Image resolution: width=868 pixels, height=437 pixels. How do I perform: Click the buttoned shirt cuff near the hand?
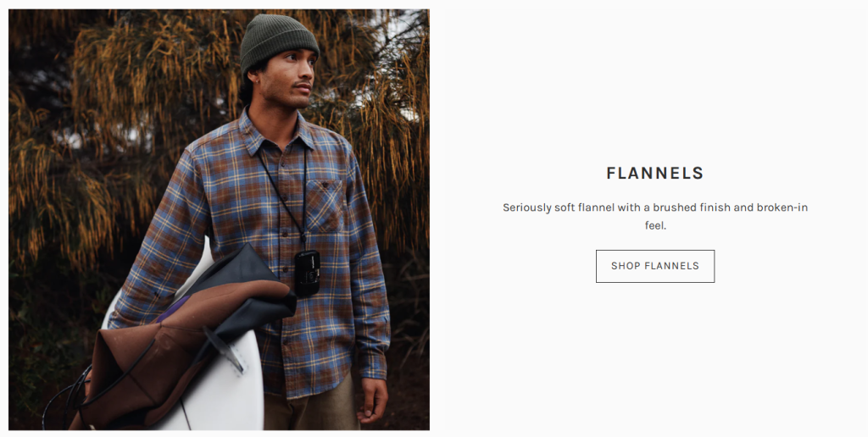pyautogui.click(x=376, y=368)
